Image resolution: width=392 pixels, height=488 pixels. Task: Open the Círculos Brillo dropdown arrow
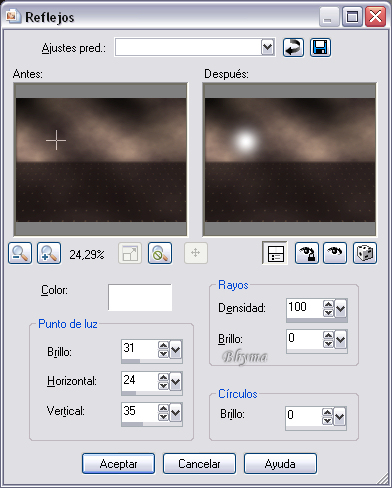click(340, 417)
